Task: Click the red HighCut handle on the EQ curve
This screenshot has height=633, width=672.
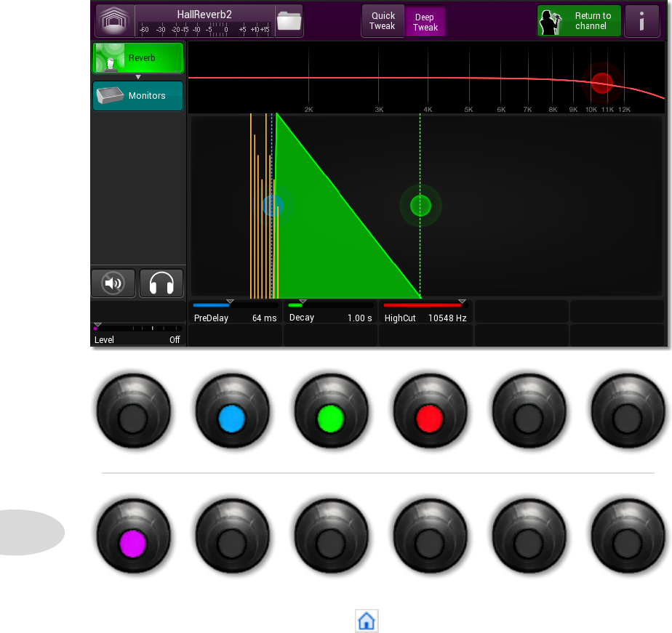Action: coord(601,83)
